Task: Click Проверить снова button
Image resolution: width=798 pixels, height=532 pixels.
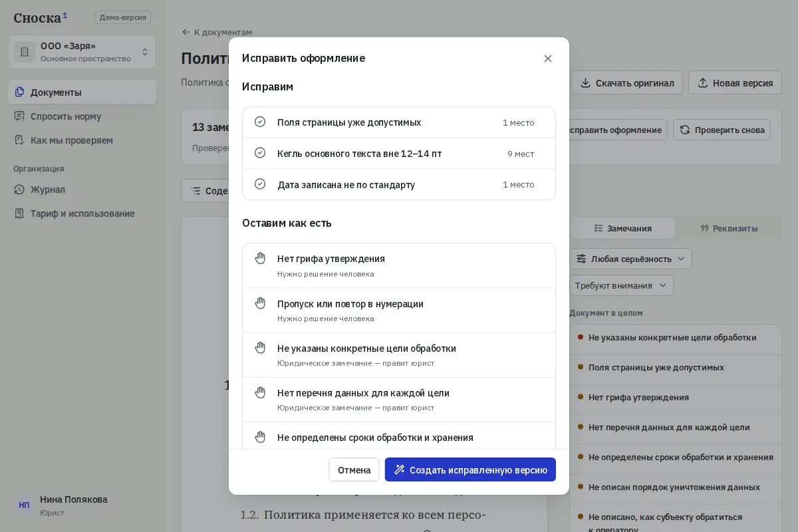Action: point(722,130)
